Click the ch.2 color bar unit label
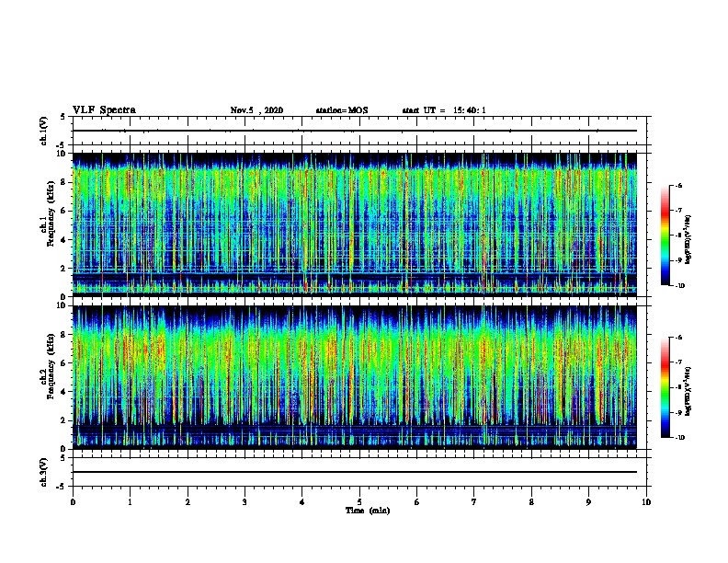 tap(688, 391)
